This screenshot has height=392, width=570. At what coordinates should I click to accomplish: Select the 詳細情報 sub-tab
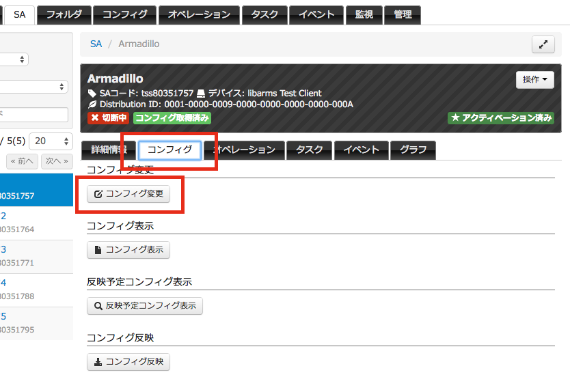109,150
